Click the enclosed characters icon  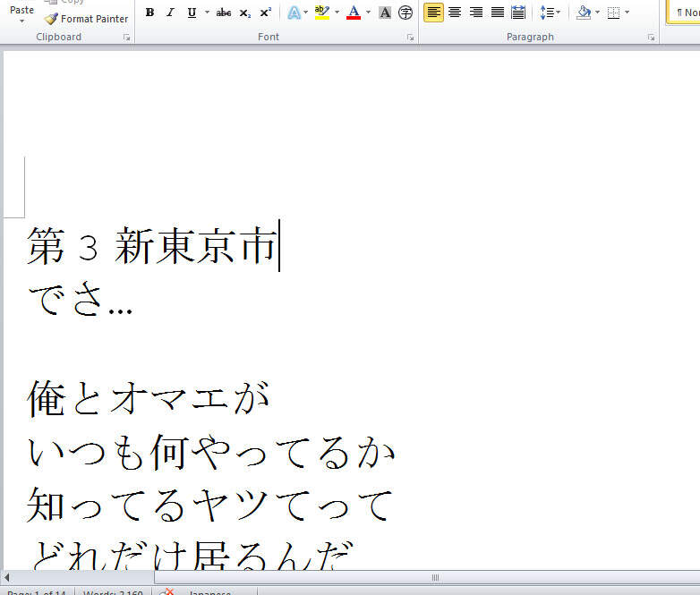click(405, 13)
